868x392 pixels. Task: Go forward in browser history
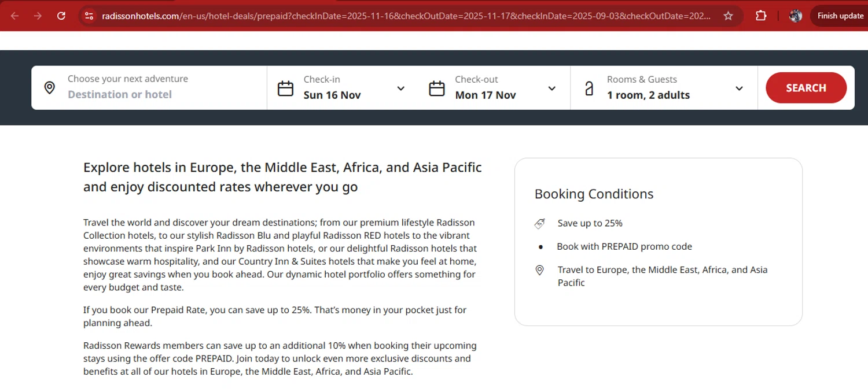38,16
